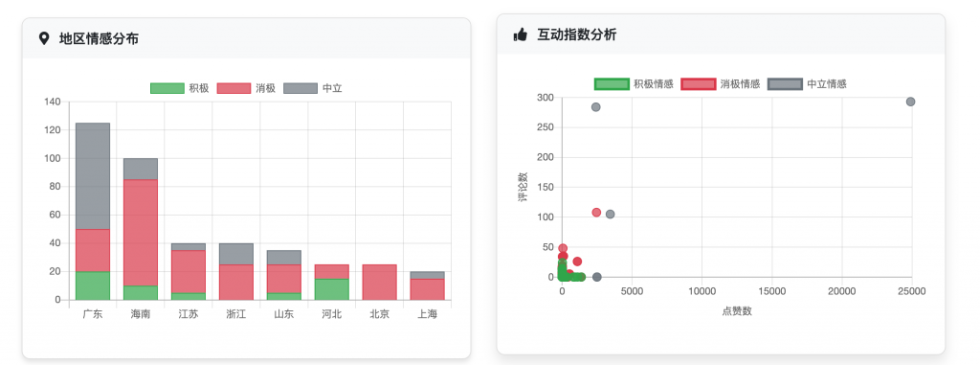Viewport: 980px width, 365px height.
Task: Click the 河北 x-axis label
Action: [x=332, y=314]
